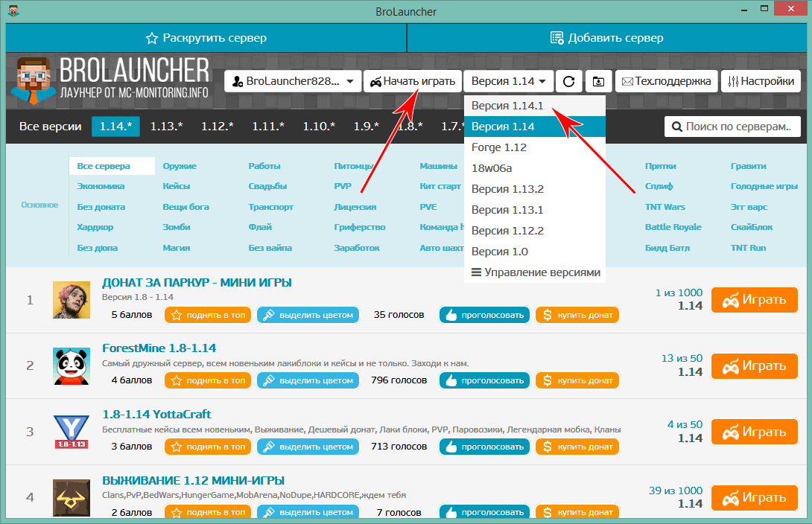Expand the BroLauncher828 account dropdown

(x=293, y=81)
